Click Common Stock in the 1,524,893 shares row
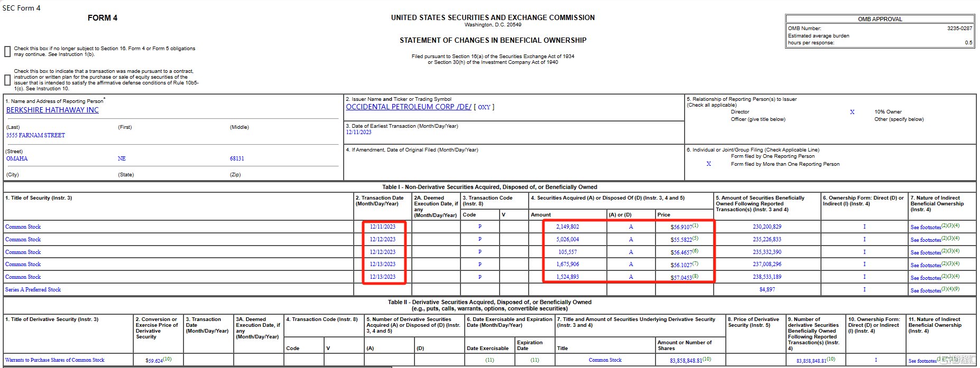This screenshot has width=980, height=368. point(23,277)
